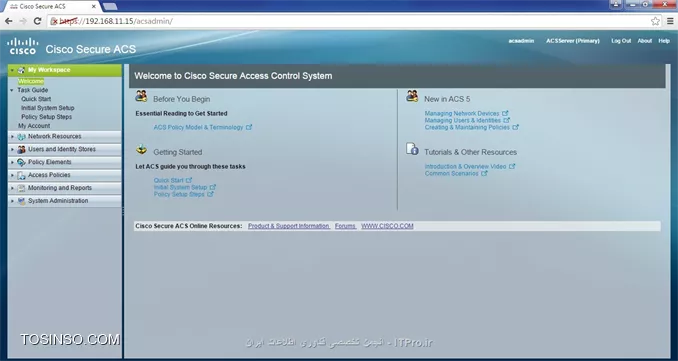The width and height of the screenshot is (678, 361).
Task: Click the System Administration icon
Action: pyautogui.click(x=21, y=201)
